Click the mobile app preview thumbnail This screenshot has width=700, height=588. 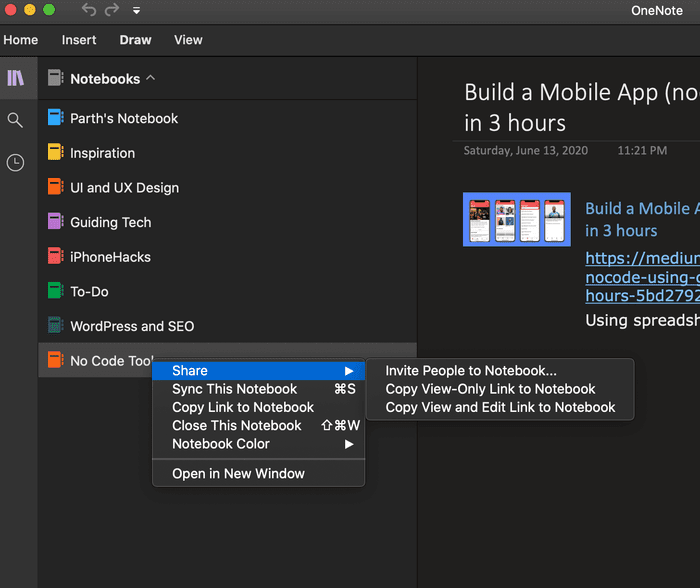(x=517, y=219)
